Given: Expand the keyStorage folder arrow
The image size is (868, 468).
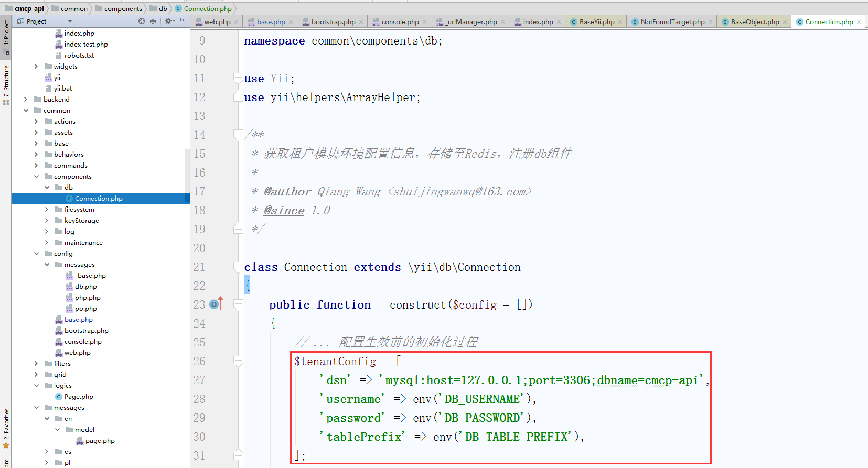Looking at the screenshot, I should 46,221.
